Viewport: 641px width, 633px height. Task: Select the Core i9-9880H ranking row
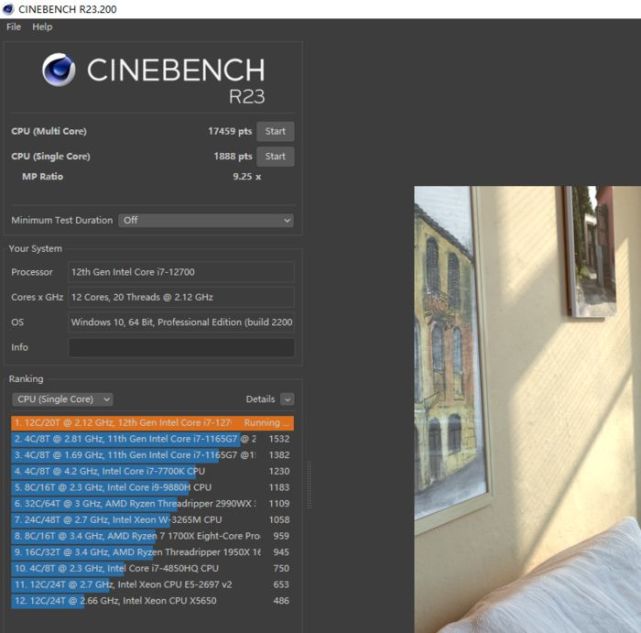152,487
